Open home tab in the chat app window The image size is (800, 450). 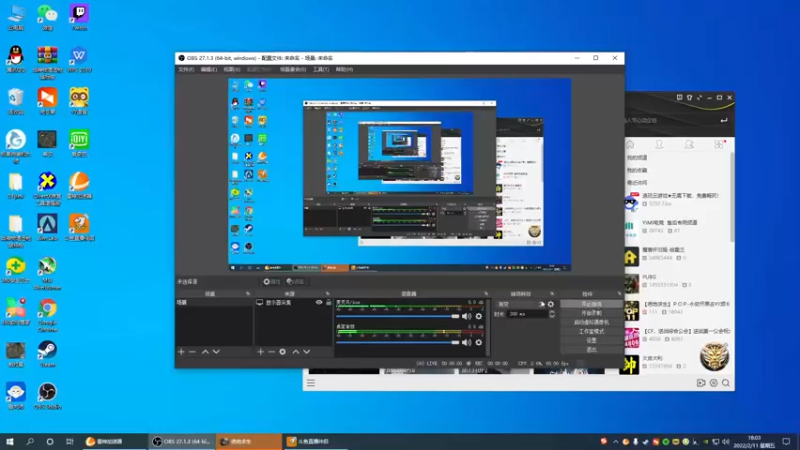pos(630,144)
